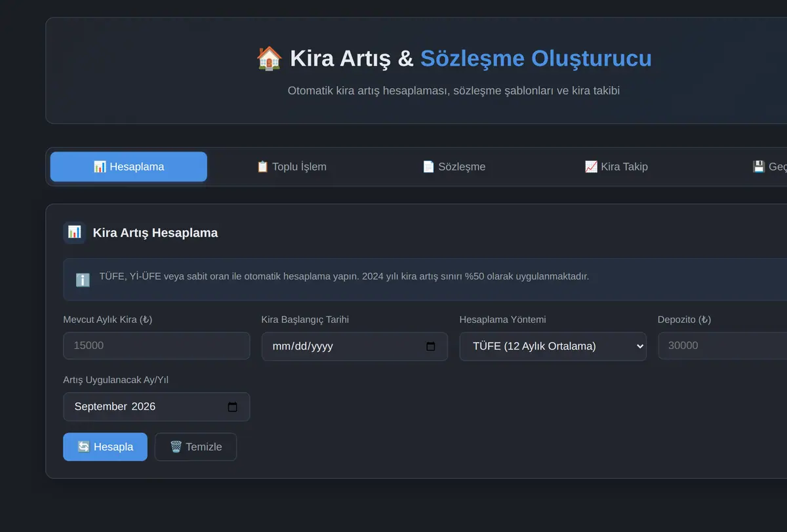This screenshot has width=787, height=532.
Task: Focus the Depozito input field
Action: coord(722,346)
